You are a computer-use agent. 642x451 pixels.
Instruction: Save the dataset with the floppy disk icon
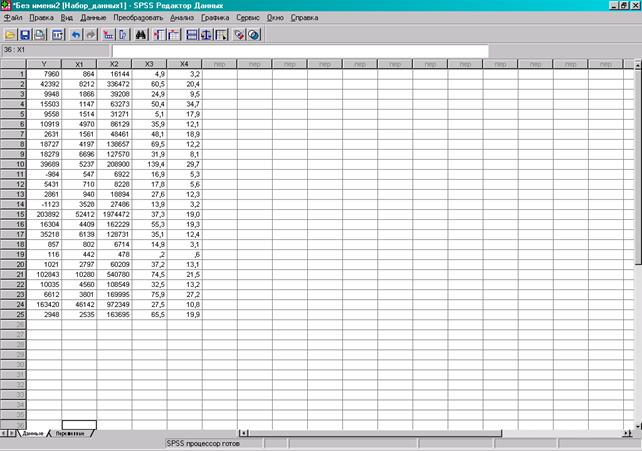pos(25,35)
